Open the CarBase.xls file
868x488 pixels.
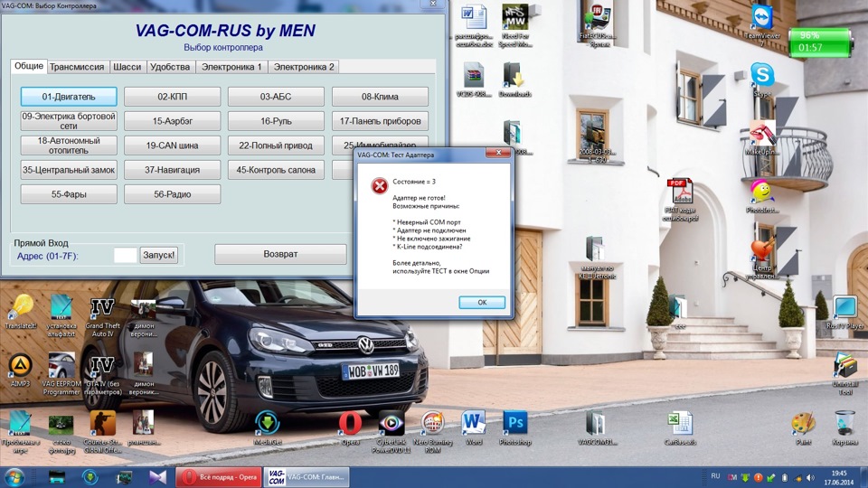(680, 428)
